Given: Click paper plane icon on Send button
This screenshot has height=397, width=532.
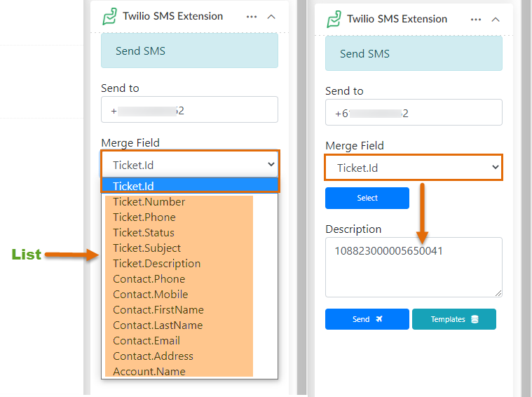Looking at the screenshot, I should (379, 319).
